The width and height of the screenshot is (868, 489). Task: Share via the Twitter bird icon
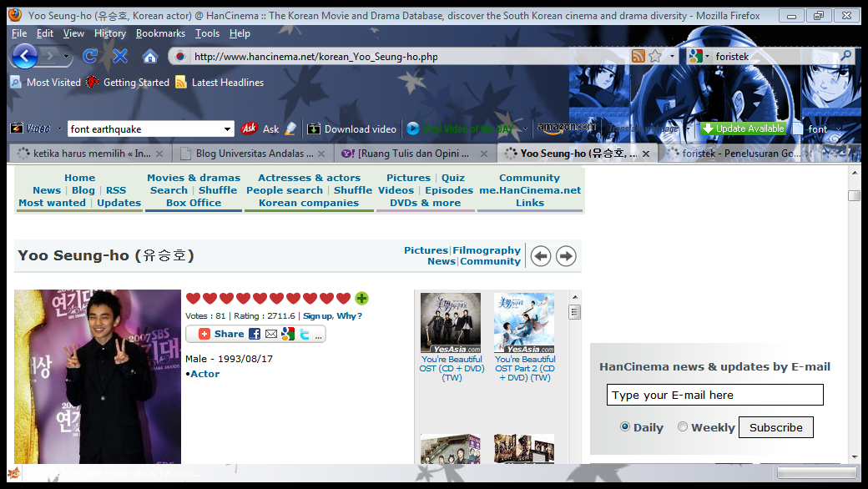[x=305, y=334]
